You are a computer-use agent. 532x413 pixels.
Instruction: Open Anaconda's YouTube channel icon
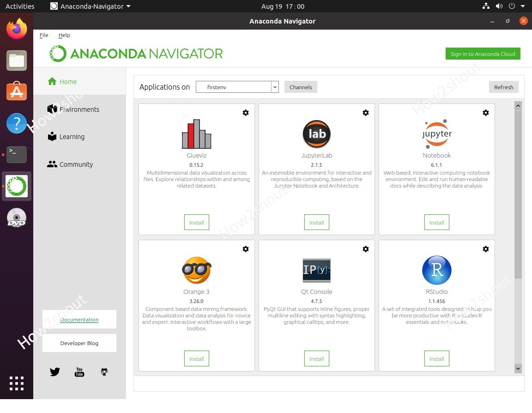pos(79,372)
